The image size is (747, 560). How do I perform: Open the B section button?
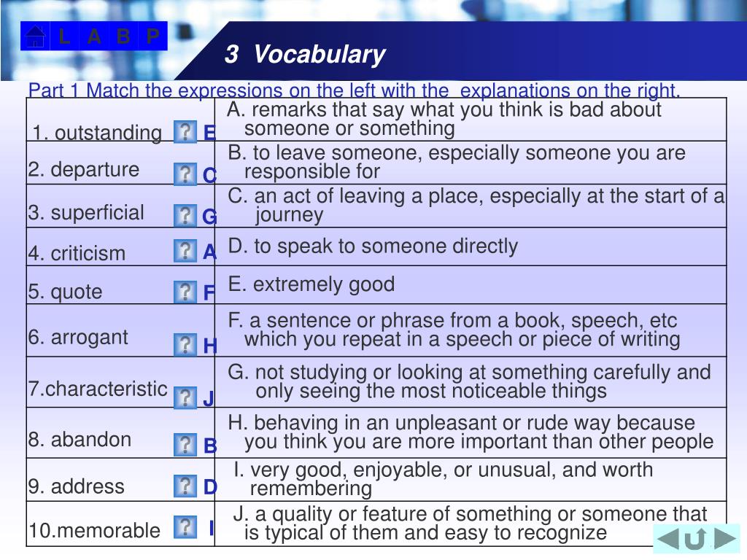(x=123, y=36)
